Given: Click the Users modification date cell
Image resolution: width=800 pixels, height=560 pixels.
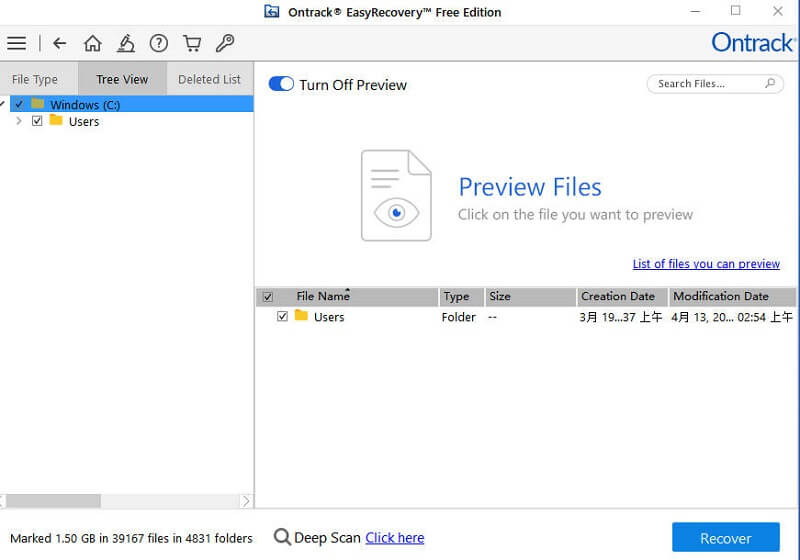Looking at the screenshot, I should tap(732, 317).
